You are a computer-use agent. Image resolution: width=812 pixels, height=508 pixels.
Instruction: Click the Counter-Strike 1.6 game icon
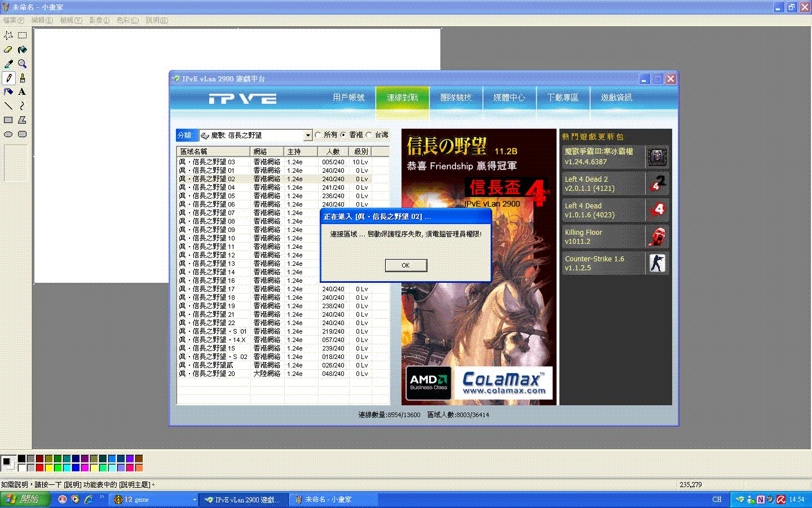[657, 263]
